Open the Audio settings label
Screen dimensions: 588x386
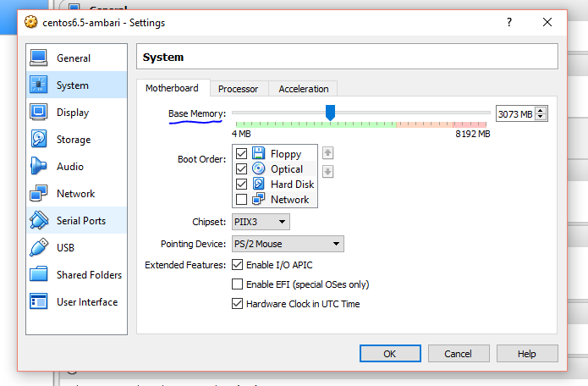[x=70, y=166]
